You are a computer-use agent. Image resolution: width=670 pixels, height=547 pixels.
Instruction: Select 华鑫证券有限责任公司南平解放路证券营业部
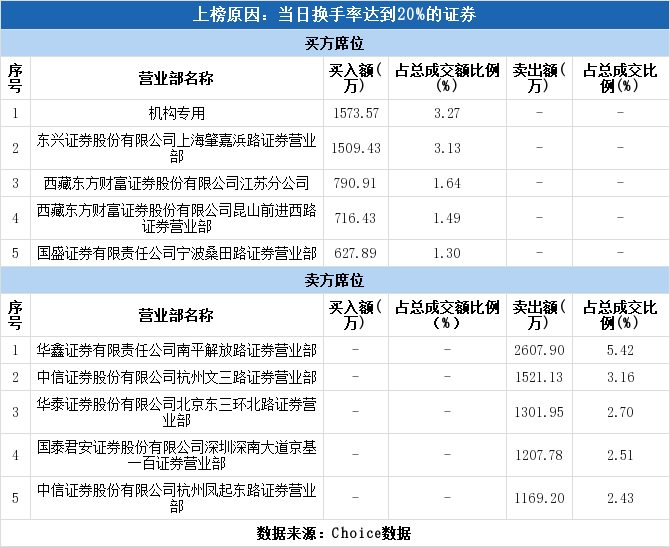[x=176, y=350]
